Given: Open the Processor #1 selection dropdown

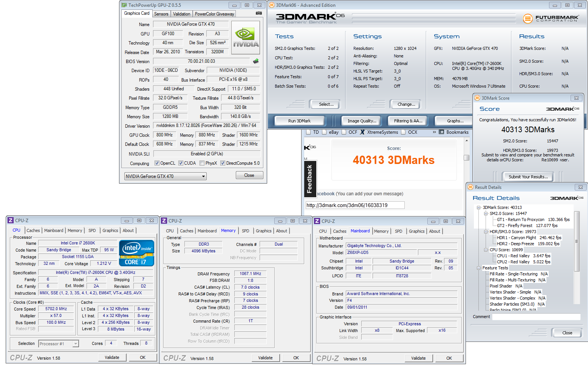Looking at the screenshot, I should click(x=59, y=344).
